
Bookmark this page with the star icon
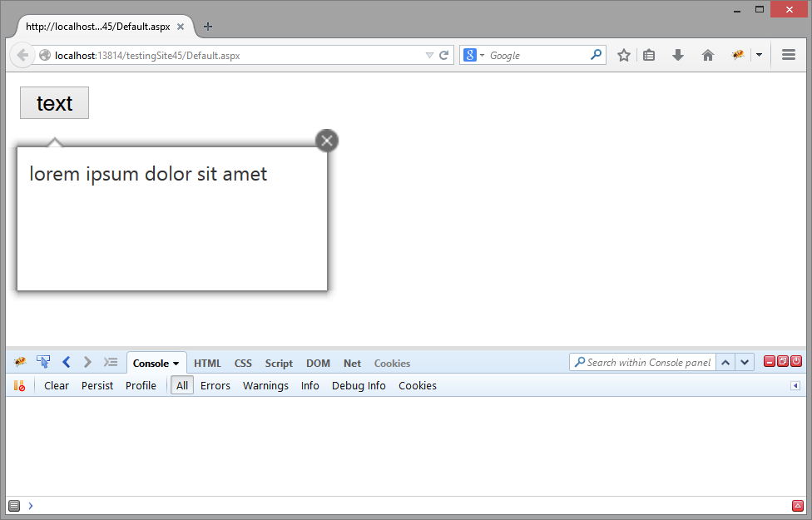tap(624, 55)
